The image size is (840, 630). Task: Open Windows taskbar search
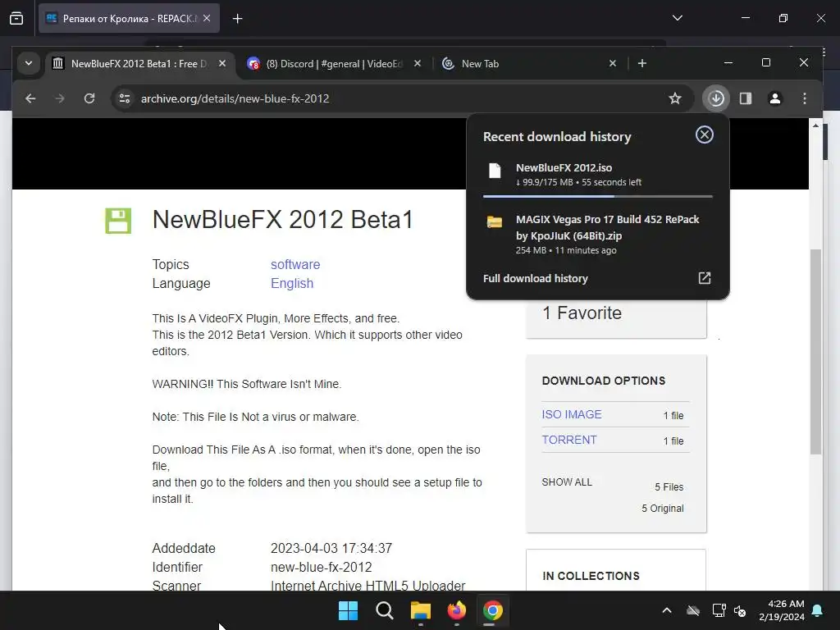pyautogui.click(x=385, y=610)
